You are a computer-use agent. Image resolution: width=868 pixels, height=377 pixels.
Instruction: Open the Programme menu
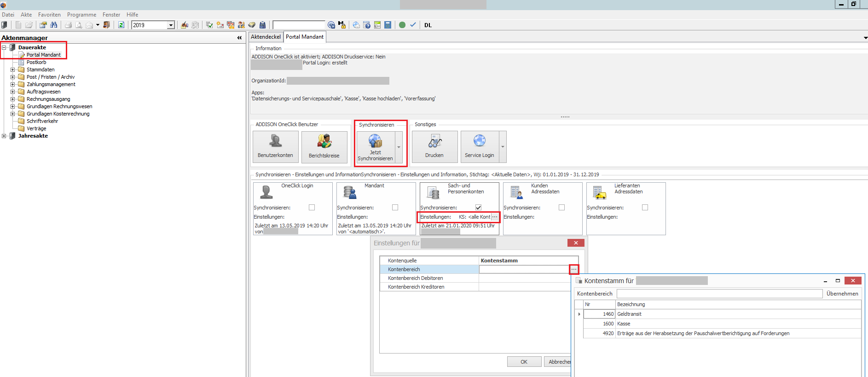(x=81, y=15)
